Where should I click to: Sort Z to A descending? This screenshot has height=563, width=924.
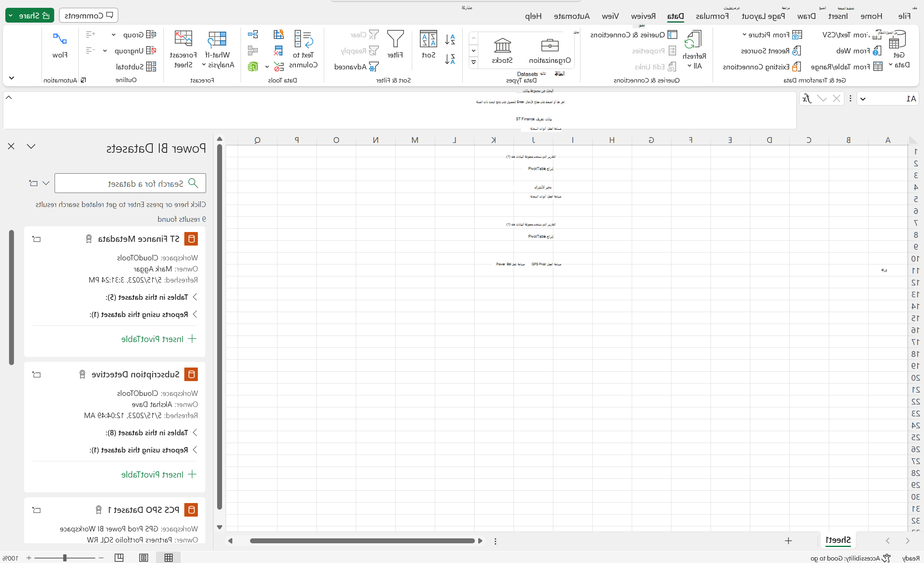[450, 59]
